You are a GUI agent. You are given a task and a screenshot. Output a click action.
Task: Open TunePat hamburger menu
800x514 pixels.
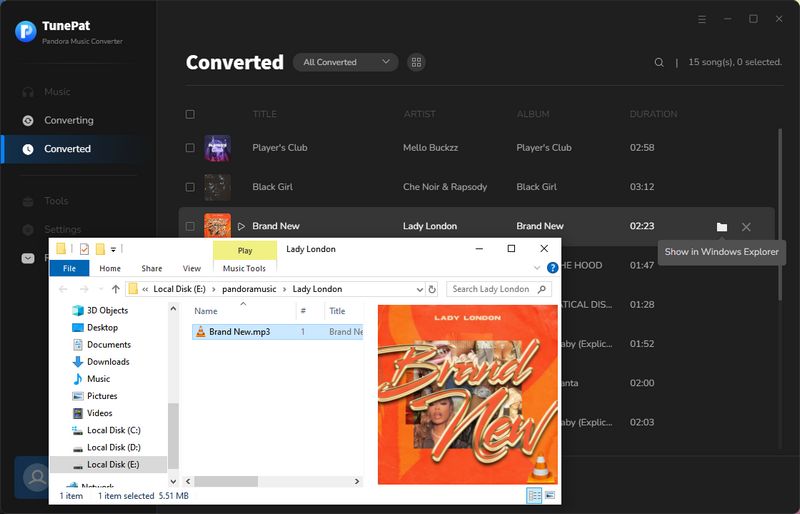coord(702,19)
